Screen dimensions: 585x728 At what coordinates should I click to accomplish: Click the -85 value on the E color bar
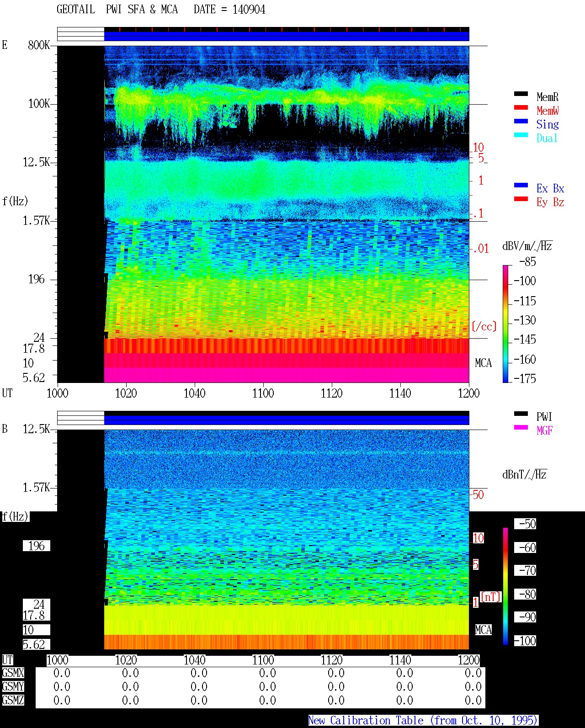coord(527,262)
